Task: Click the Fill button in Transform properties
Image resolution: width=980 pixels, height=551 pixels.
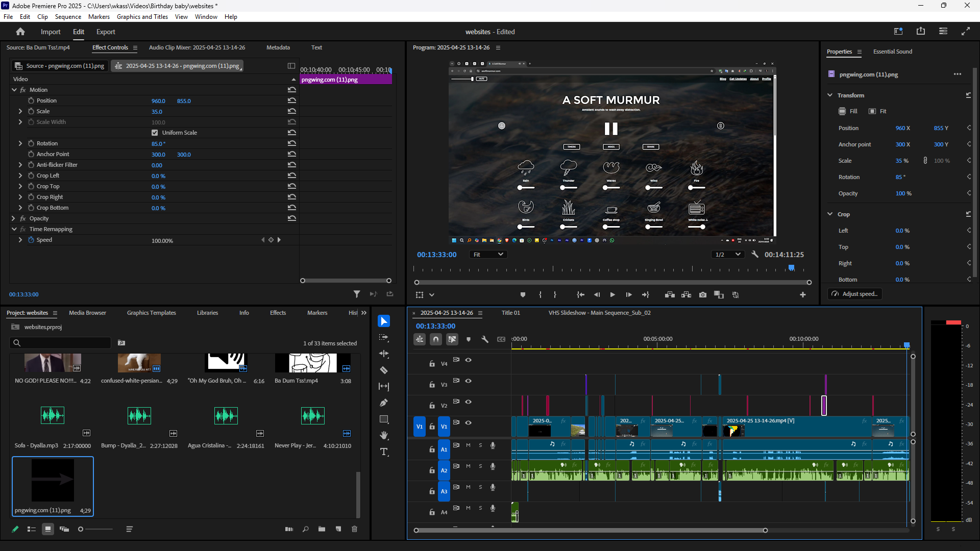Action: point(847,111)
